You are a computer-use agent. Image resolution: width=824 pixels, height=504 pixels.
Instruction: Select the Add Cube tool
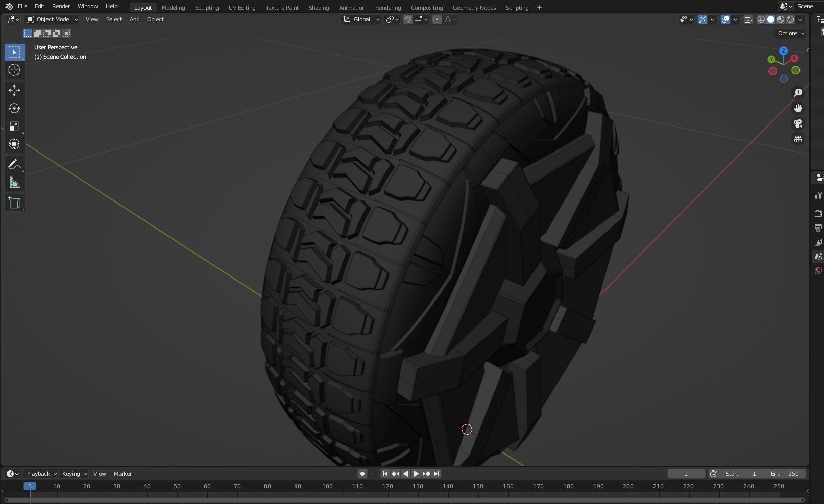click(14, 203)
